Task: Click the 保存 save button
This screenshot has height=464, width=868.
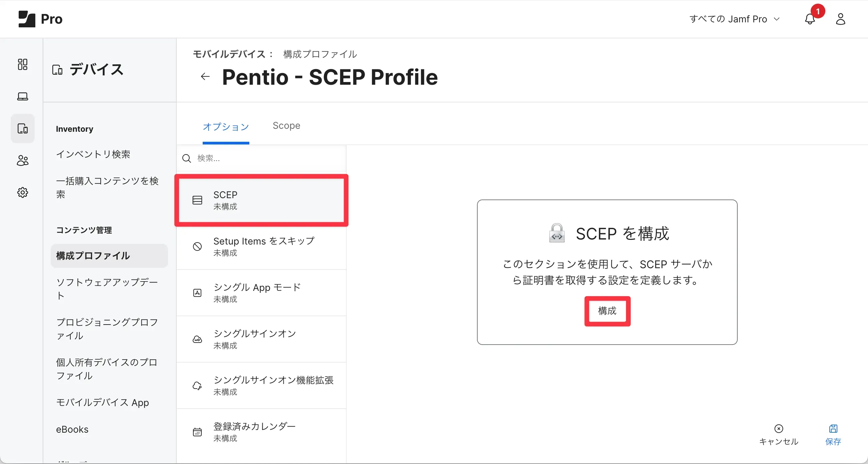Action: pos(833,435)
